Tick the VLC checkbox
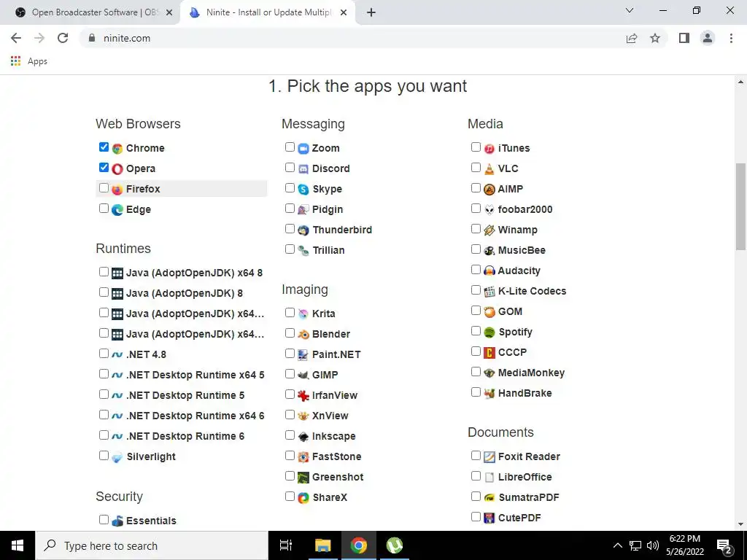This screenshot has width=747, height=560. click(476, 167)
